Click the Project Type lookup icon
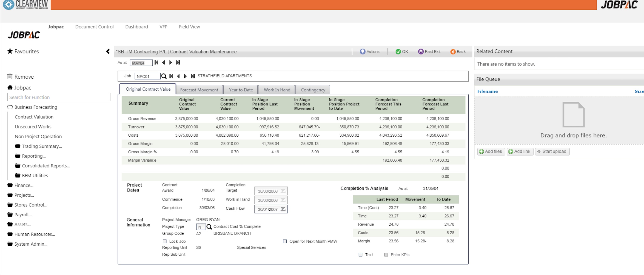Image resolution: width=644 pixels, height=275 pixels. point(209,227)
